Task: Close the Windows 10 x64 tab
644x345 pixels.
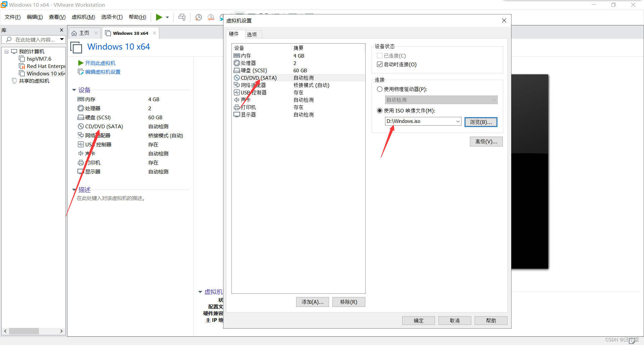Action: pyautogui.click(x=154, y=33)
